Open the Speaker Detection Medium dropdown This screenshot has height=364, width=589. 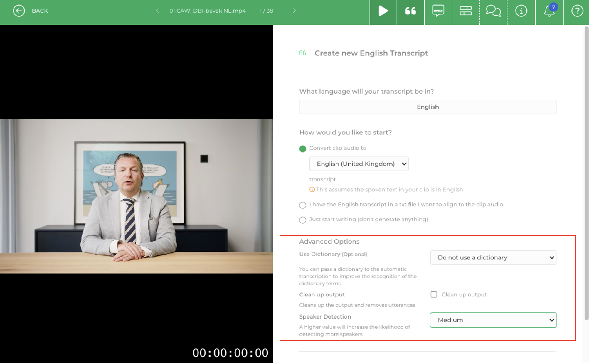[x=493, y=320]
